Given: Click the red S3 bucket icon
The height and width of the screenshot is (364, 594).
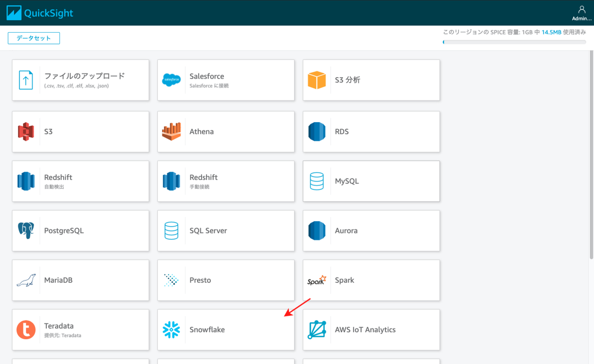Looking at the screenshot, I should [x=26, y=132].
